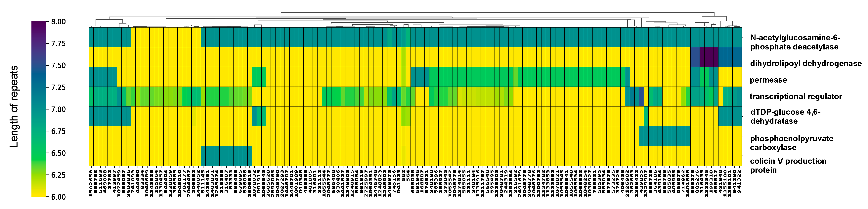The width and height of the screenshot is (868, 209).
Task: Click the dTDP-glucose 4,6-dehydratase row label
Action: (785, 116)
